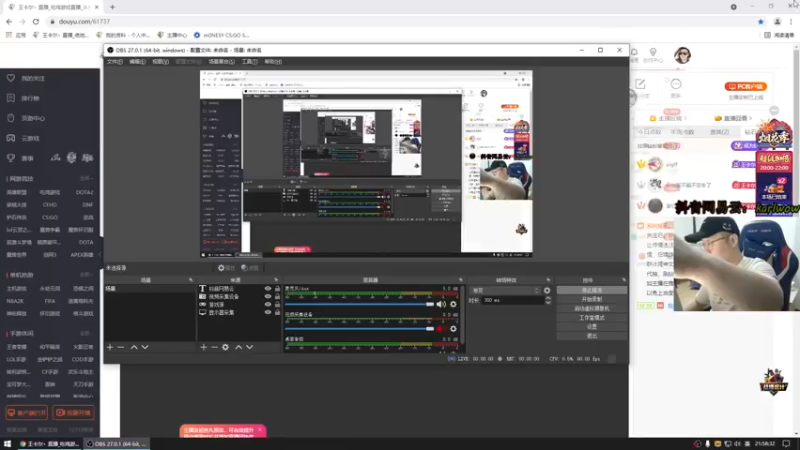Expand 直播回看 arrow link
The height and width of the screenshot is (450, 800).
coord(734,118)
